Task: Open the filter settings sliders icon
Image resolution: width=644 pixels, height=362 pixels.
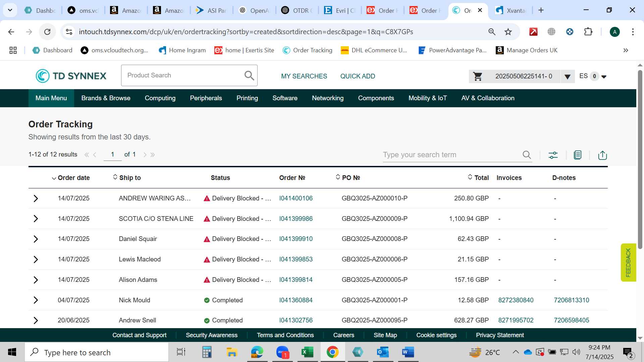Action: pyautogui.click(x=553, y=155)
